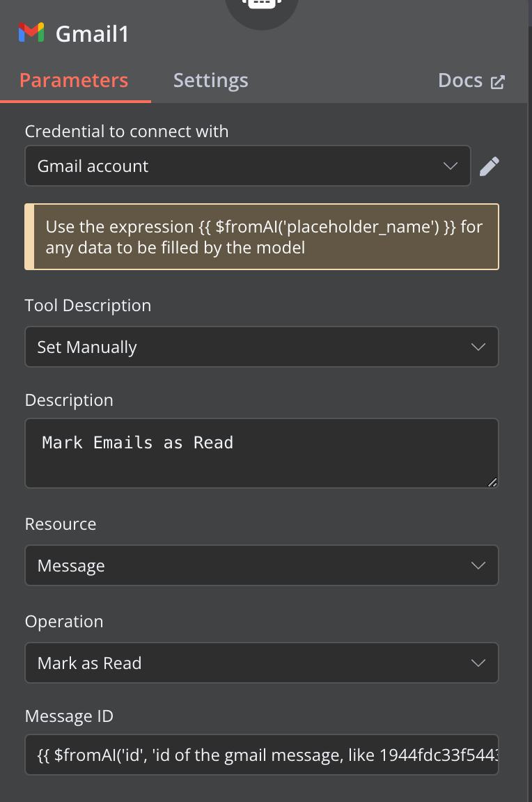The height and width of the screenshot is (802, 532).
Task: Switch to the Settings tab
Action: coord(211,80)
